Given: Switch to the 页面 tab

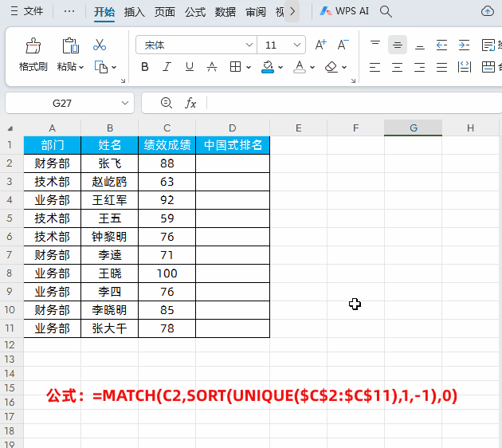Looking at the screenshot, I should tap(165, 12).
